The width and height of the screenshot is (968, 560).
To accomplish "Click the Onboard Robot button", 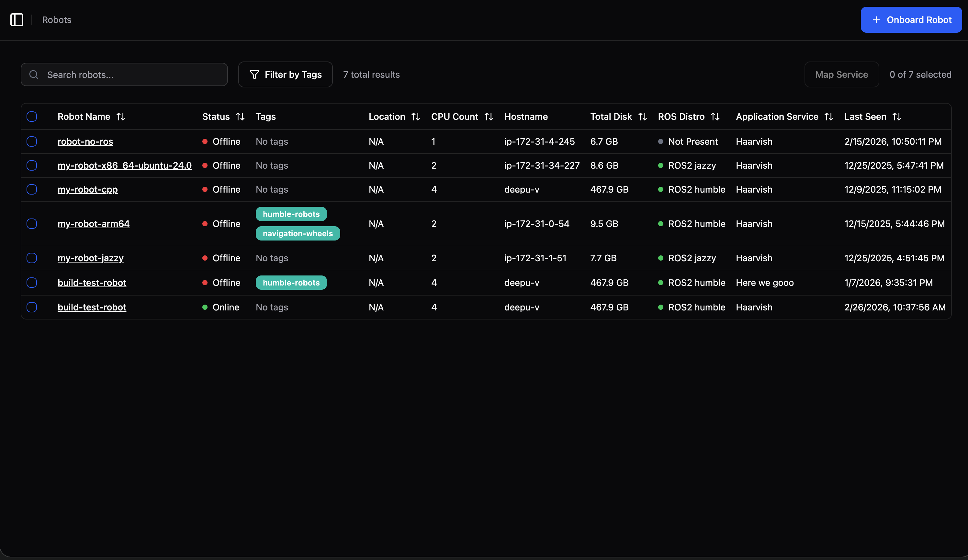I will point(911,20).
